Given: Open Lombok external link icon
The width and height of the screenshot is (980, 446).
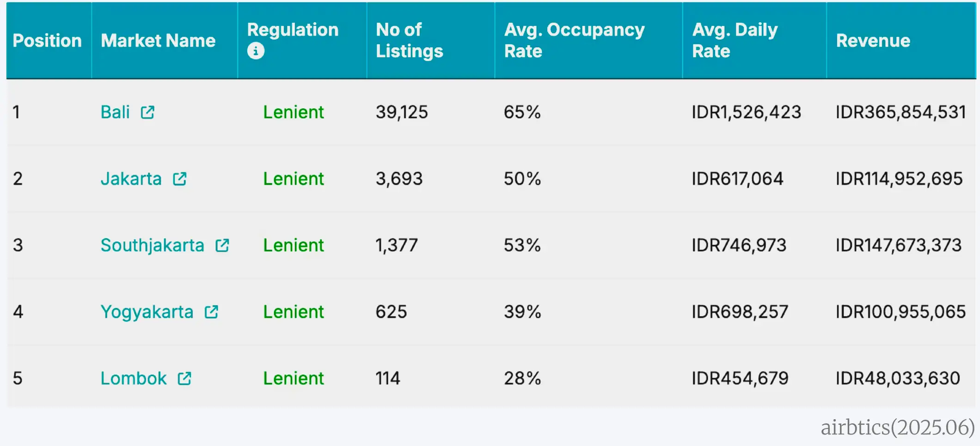Looking at the screenshot, I should tap(184, 379).
